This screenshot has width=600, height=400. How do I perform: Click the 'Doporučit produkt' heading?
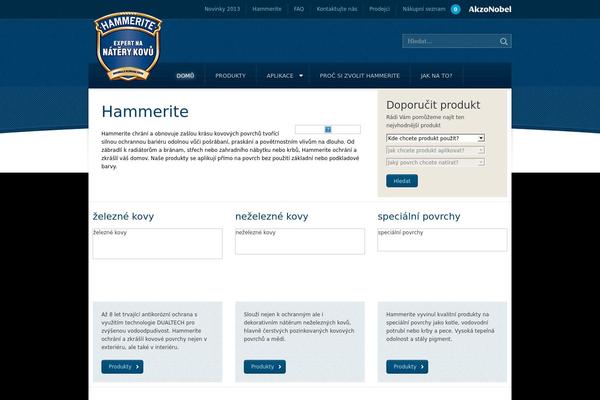point(433,105)
